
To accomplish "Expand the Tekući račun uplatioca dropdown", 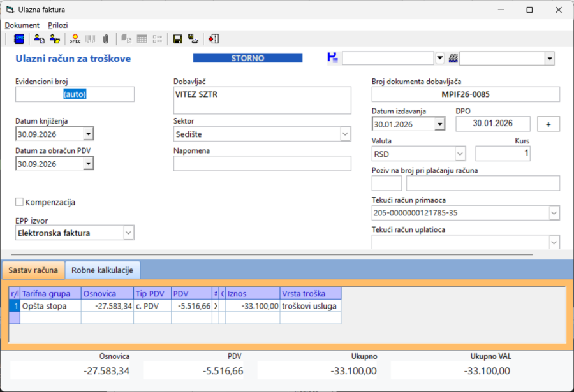I will point(554,242).
